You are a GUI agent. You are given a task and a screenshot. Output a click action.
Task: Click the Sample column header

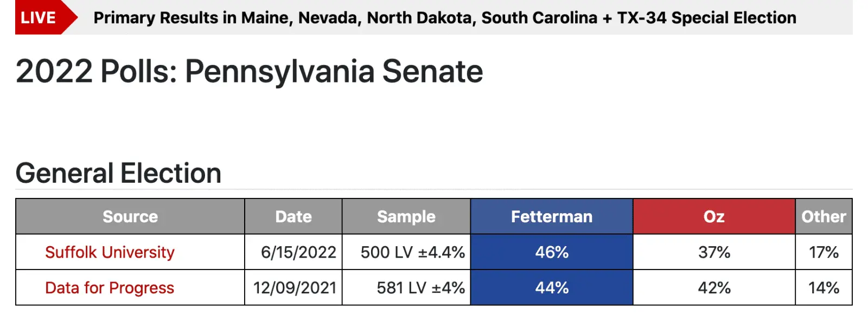406,217
